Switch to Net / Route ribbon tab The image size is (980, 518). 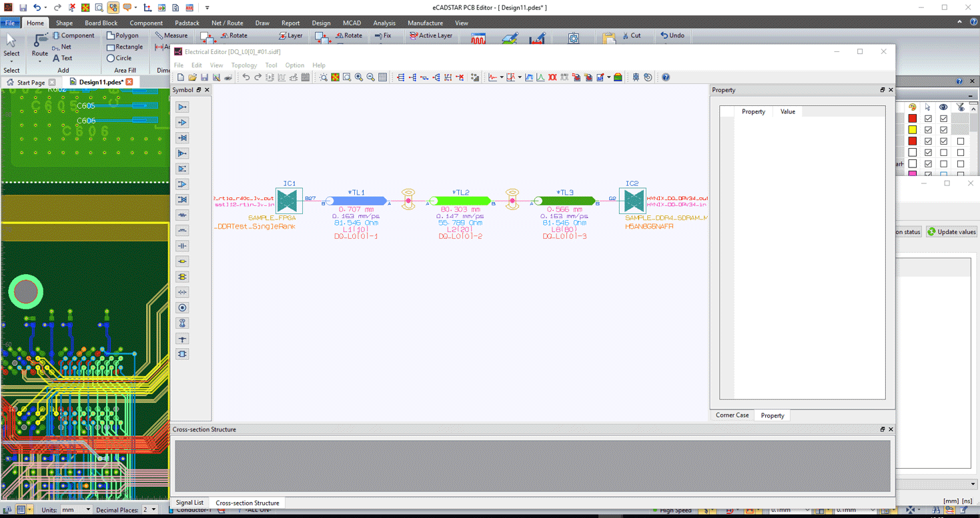pyautogui.click(x=227, y=23)
